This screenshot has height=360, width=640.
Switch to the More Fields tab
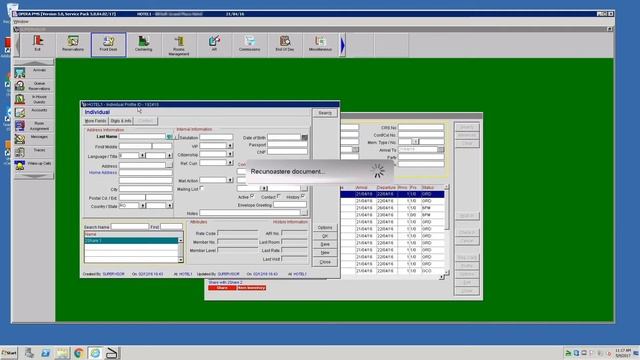pos(96,121)
